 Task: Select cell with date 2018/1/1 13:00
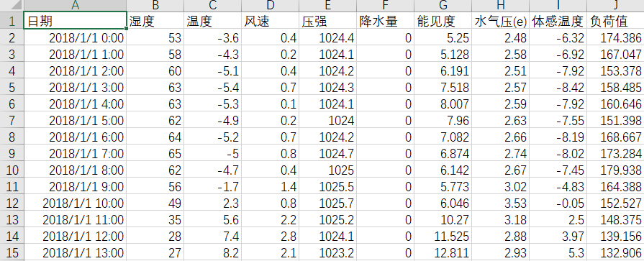[x=75, y=253]
